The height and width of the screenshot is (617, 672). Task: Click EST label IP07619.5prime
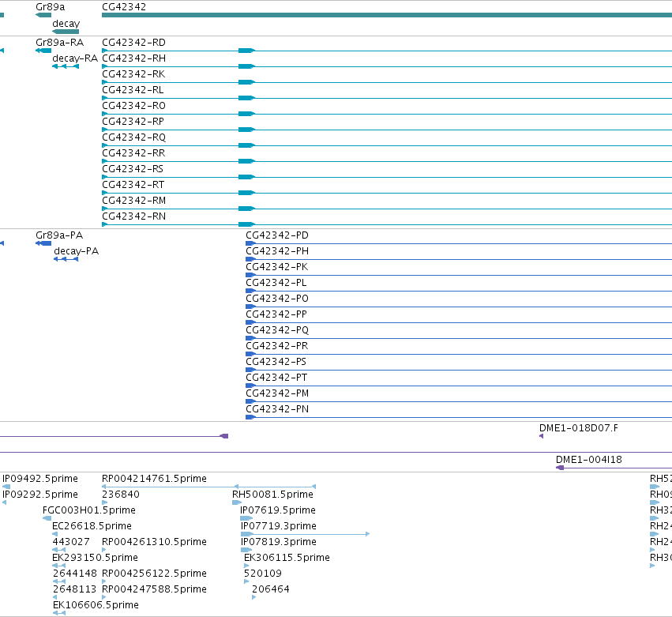coord(278,510)
